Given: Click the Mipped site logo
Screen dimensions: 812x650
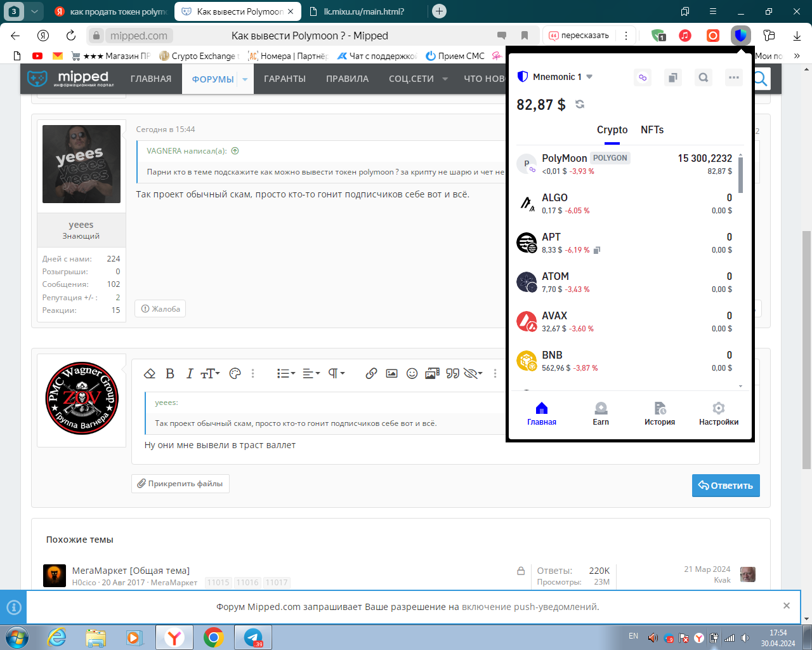Looking at the screenshot, I should (x=70, y=79).
